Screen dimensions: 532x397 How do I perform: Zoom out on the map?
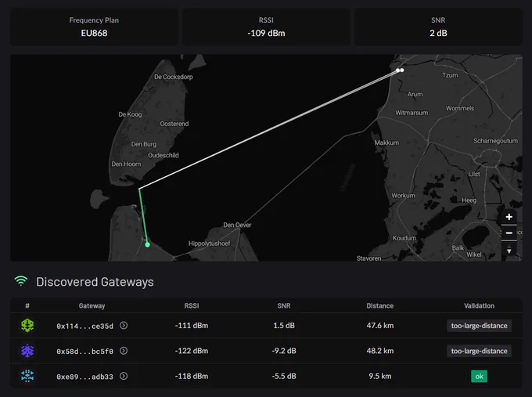[509, 233]
